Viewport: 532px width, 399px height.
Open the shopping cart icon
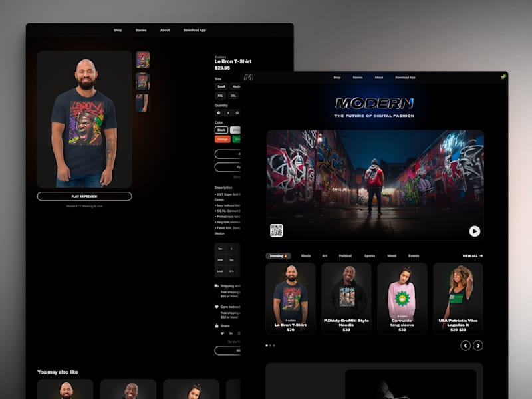coord(503,77)
